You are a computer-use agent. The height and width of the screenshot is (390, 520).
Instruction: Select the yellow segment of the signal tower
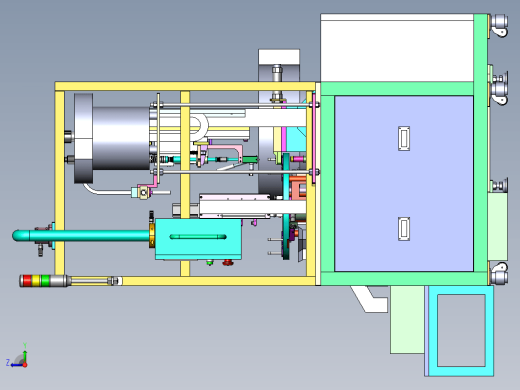(x=36, y=281)
